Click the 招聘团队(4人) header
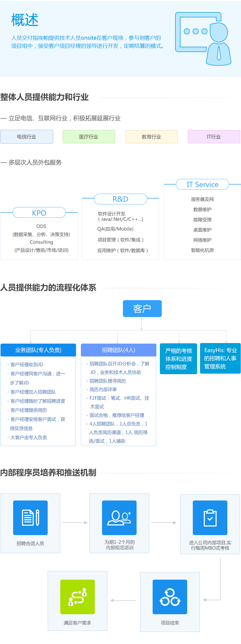Image resolution: width=241 pixels, height=644 pixels. 118,350
